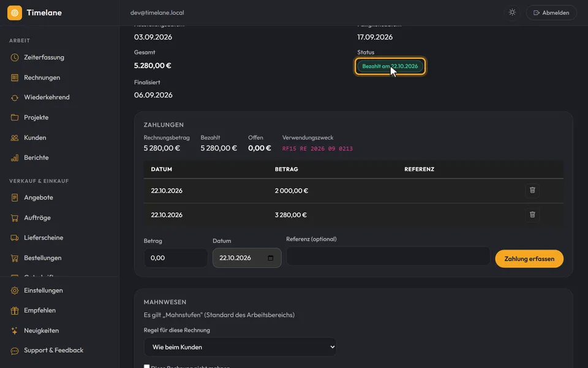Click the Projekte folder icon
The height and width of the screenshot is (368, 588).
15,118
